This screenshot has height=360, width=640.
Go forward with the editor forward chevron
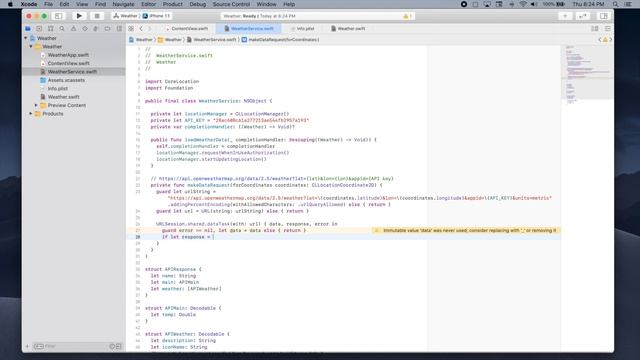point(149,29)
